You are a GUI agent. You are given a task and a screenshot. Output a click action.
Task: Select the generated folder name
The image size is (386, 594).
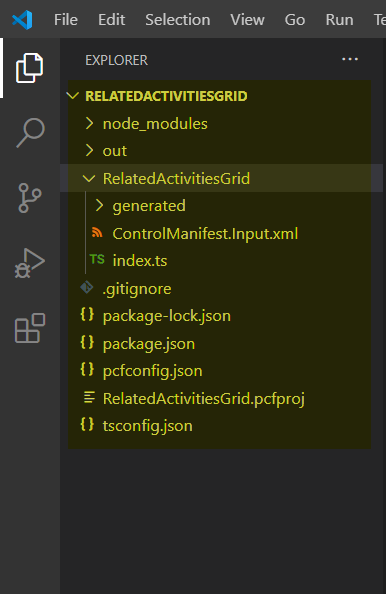coord(149,206)
